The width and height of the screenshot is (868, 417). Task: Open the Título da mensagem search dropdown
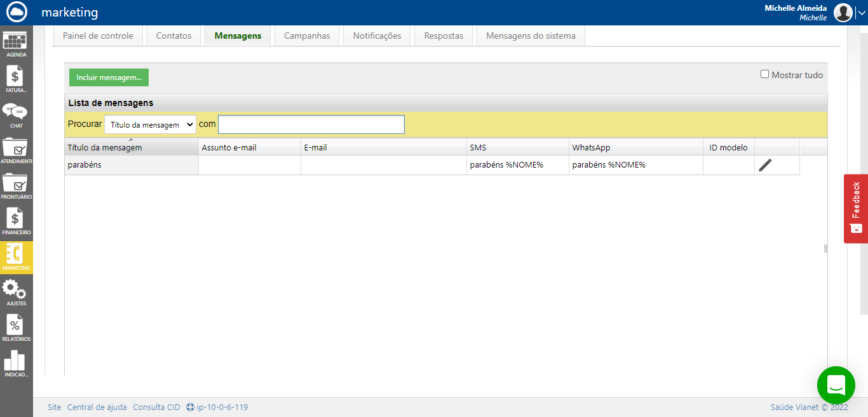point(150,125)
